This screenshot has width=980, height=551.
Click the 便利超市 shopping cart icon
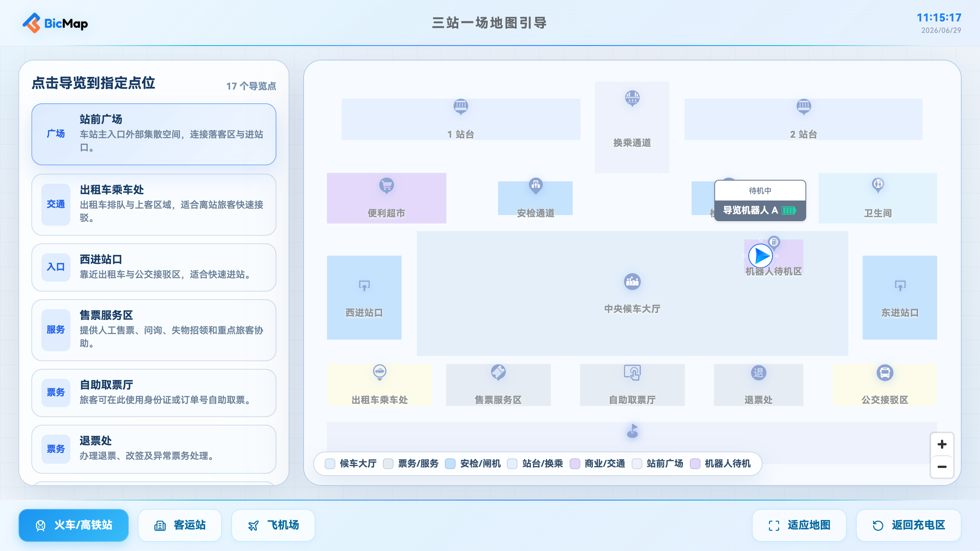click(387, 186)
